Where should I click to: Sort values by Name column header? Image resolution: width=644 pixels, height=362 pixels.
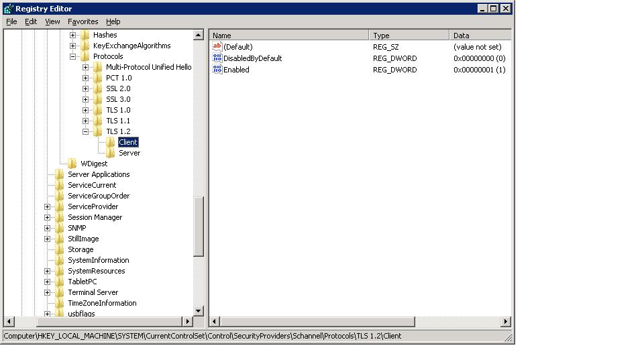[x=288, y=35]
